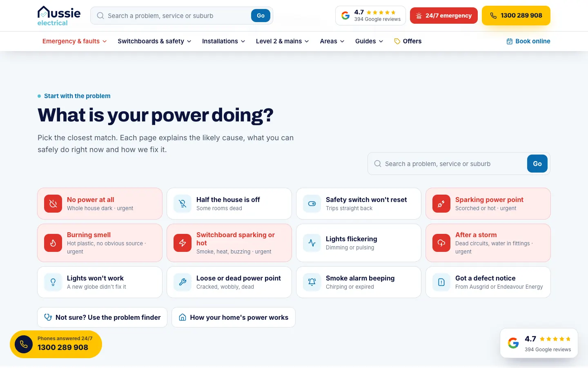Click the Start with the problem label
The image size is (588, 368).
tap(77, 96)
